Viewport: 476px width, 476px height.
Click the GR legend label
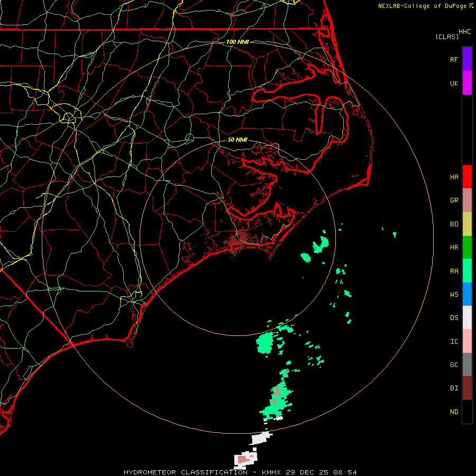pyautogui.click(x=454, y=200)
